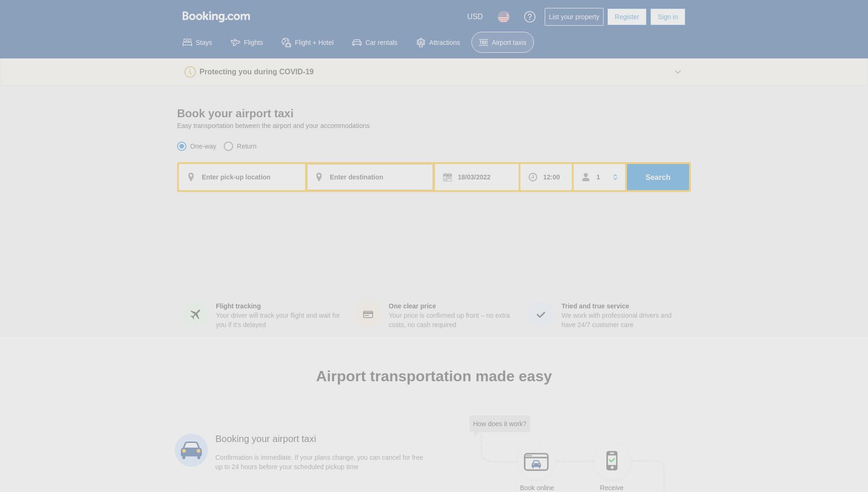Image resolution: width=868 pixels, height=492 pixels.
Task: Click the Receive phone confirmation icon
Action: point(612,461)
